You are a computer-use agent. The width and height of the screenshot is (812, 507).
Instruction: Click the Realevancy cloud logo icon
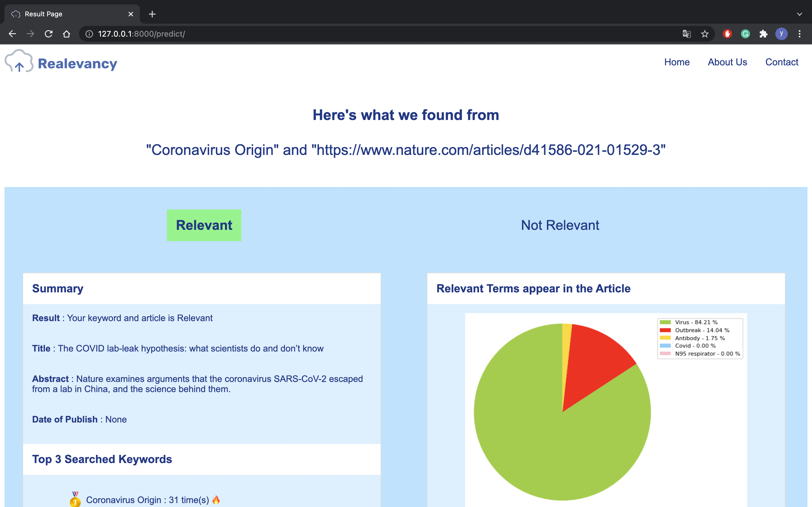click(19, 61)
